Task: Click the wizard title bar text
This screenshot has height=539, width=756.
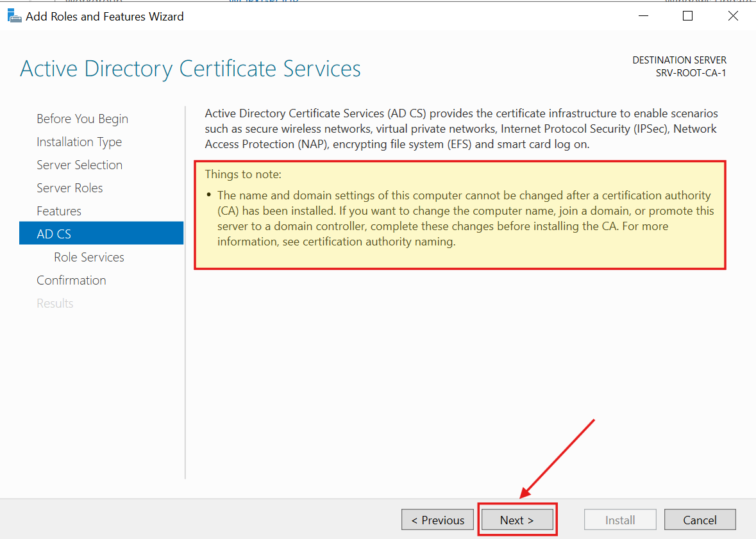Action: [x=106, y=16]
